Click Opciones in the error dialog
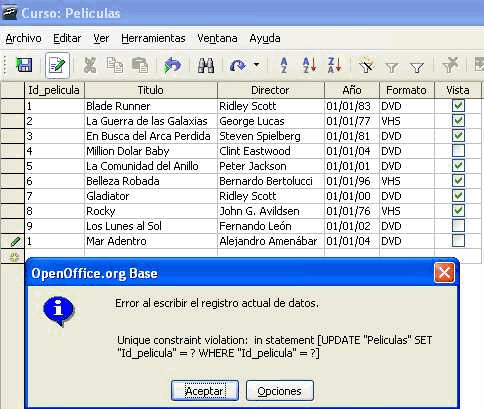This screenshot has height=409, width=484. [x=280, y=391]
